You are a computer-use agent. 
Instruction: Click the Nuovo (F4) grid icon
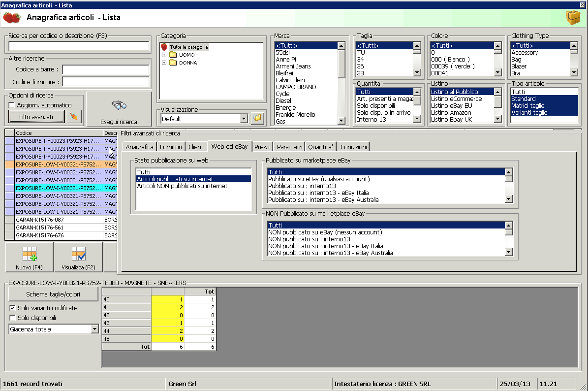[30, 254]
